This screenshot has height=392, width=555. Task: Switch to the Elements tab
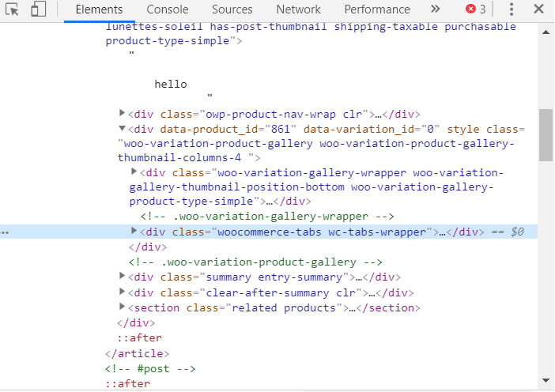coord(99,9)
